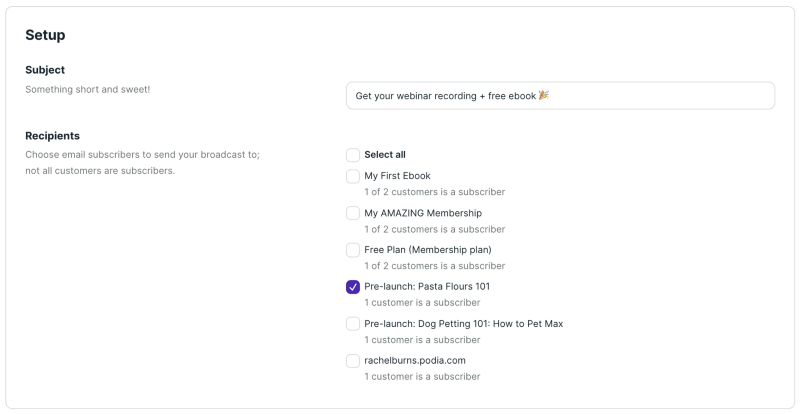Image resolution: width=800 pixels, height=414 pixels.
Task: Check the Dog Petting 101 pre-launch checkbox
Action: click(x=353, y=324)
